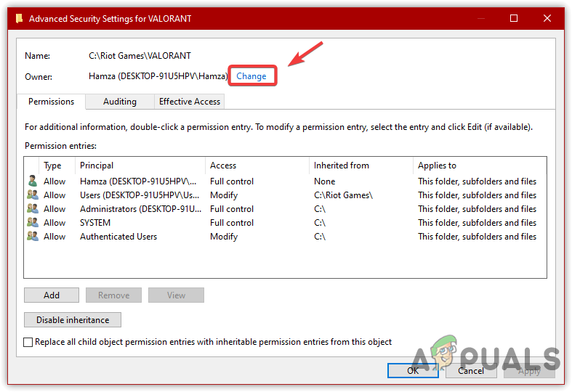Click the user icon for Hamza entry
This screenshot has height=392, width=572.
coord(33,181)
